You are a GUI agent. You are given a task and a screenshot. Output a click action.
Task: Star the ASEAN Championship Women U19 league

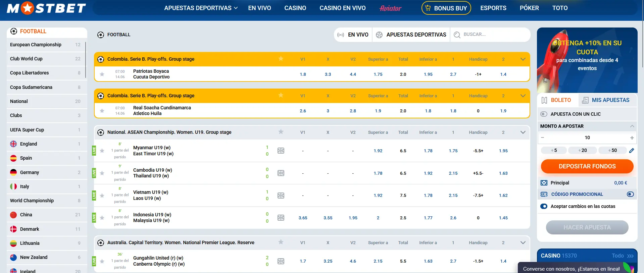281,132
